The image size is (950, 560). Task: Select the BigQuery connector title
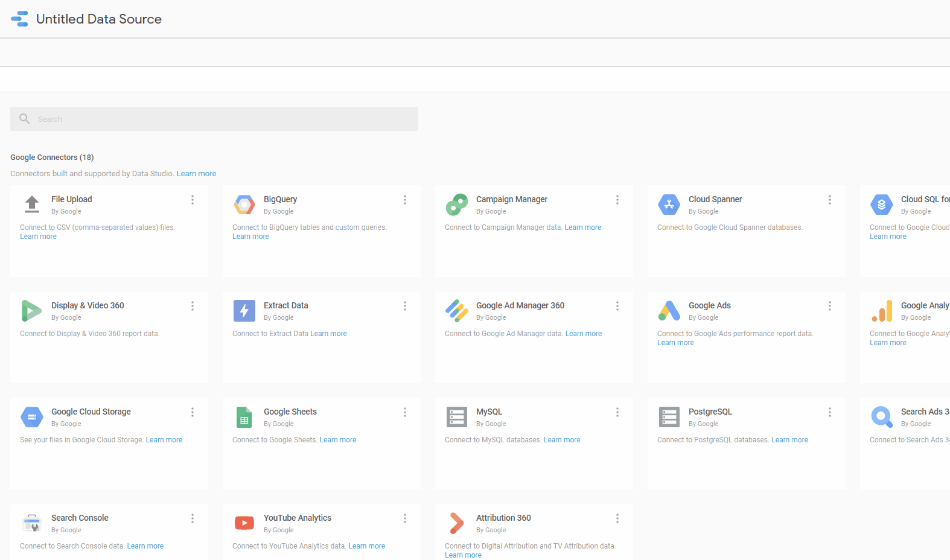coord(280,199)
